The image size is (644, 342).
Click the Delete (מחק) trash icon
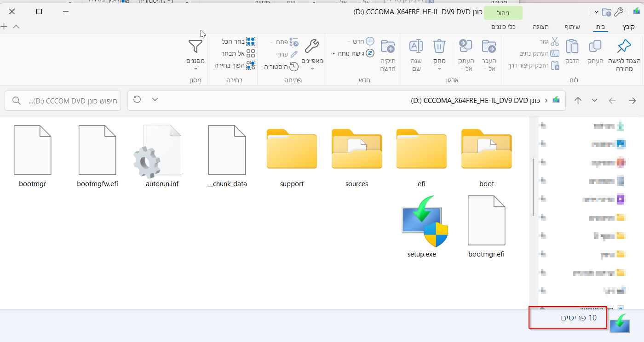(439, 46)
